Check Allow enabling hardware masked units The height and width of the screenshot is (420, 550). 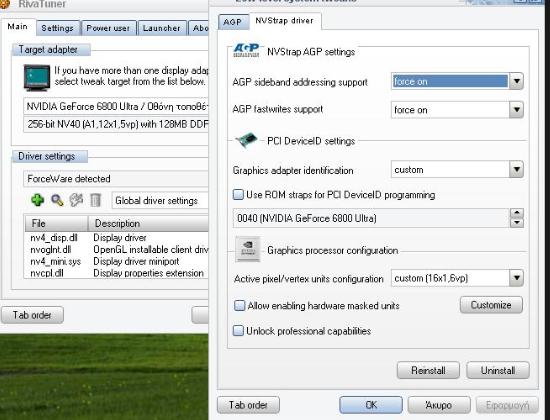(x=240, y=305)
